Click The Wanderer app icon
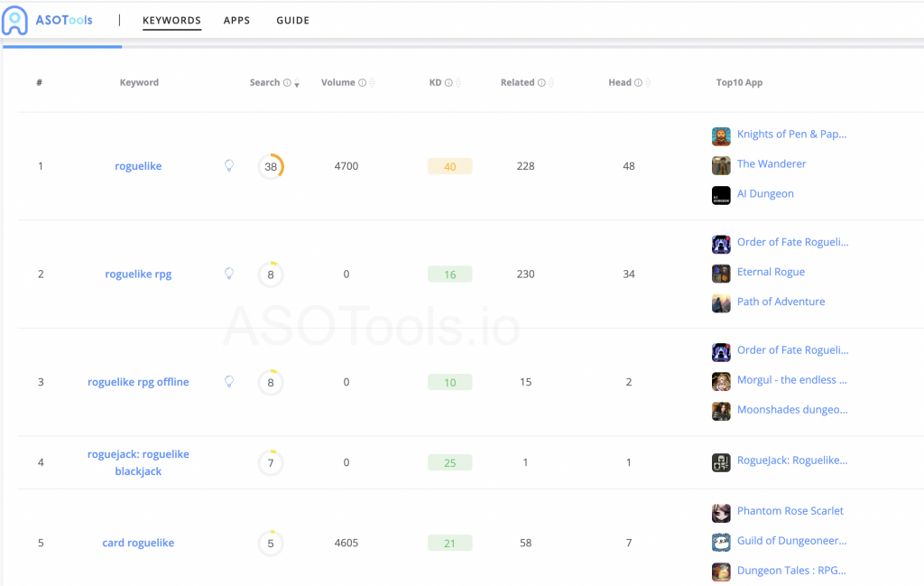 pos(721,165)
